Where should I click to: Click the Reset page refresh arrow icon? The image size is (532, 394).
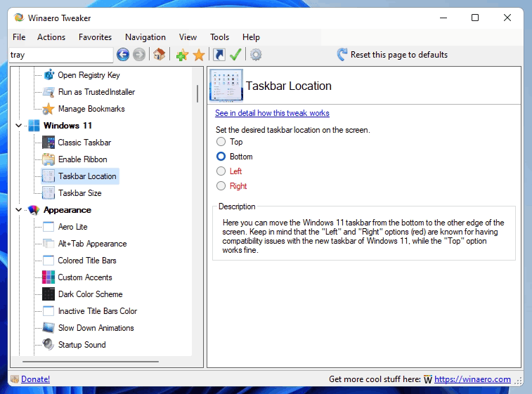point(342,54)
